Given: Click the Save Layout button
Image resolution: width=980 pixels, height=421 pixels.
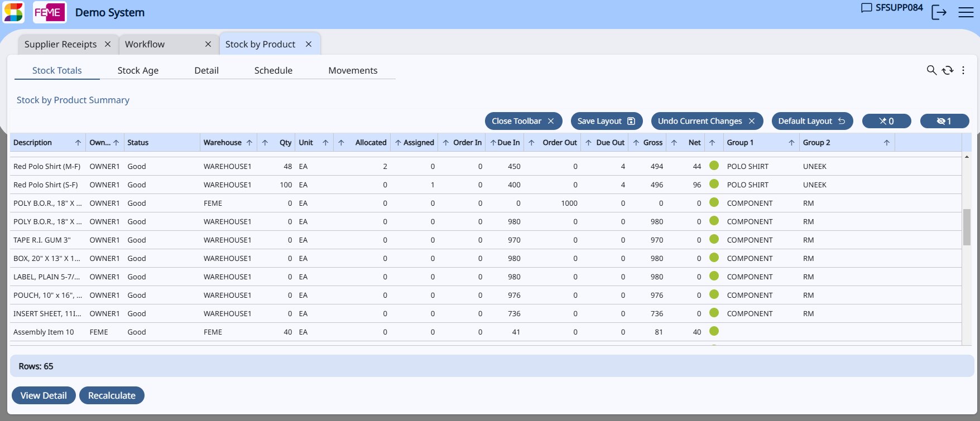Looking at the screenshot, I should tap(606, 121).
